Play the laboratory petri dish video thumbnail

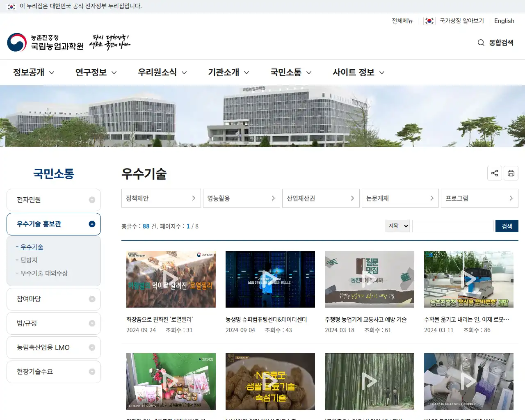(x=469, y=381)
